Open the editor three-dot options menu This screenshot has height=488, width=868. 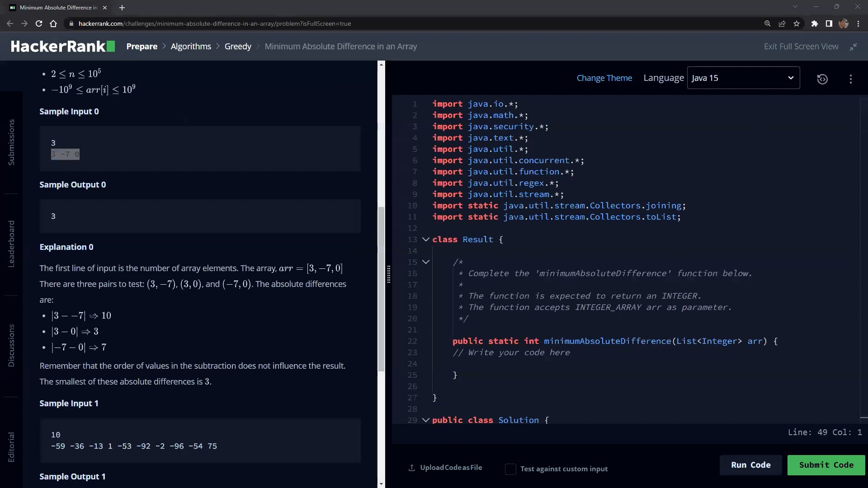(851, 79)
